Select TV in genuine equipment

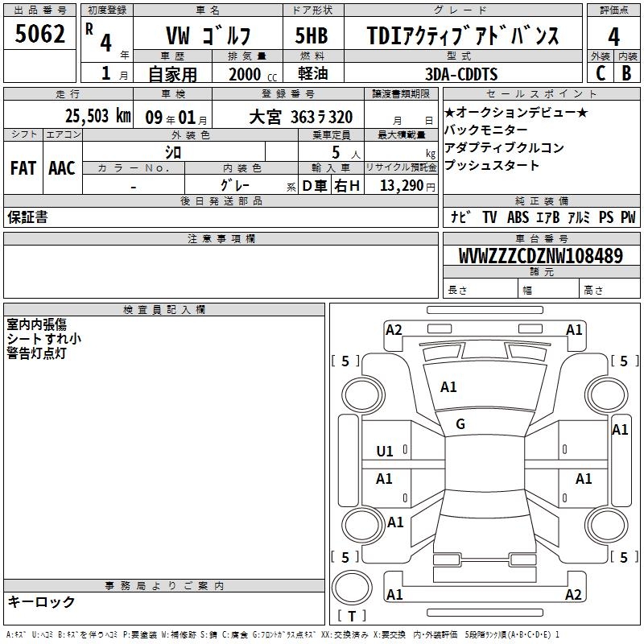tap(489, 217)
